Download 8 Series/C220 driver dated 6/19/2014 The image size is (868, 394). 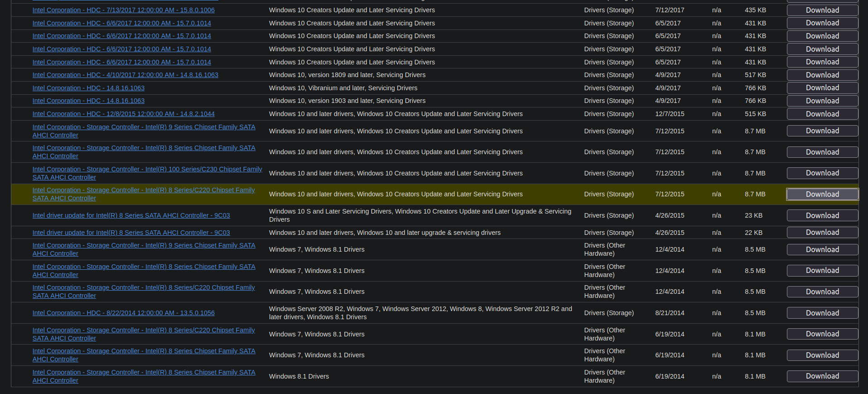coord(822,334)
